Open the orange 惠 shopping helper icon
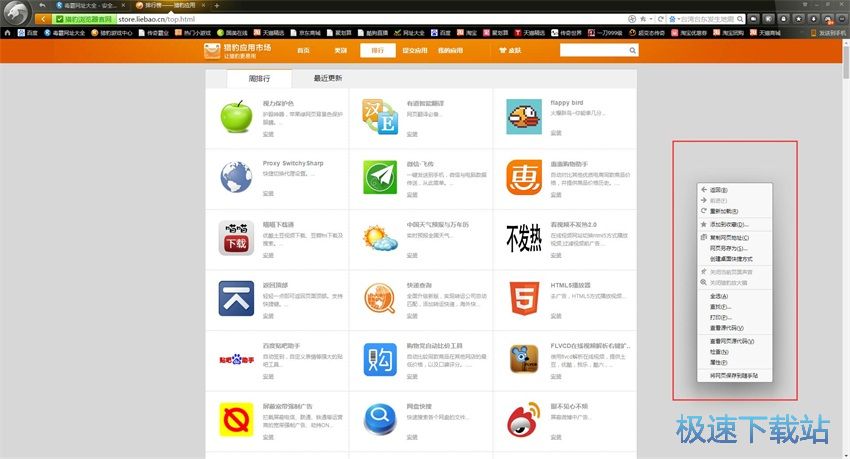 524,177
